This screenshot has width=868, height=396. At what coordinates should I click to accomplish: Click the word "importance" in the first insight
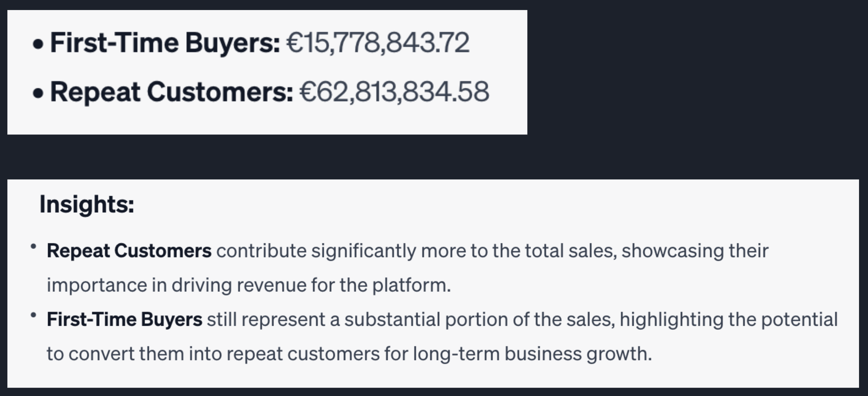click(97, 285)
